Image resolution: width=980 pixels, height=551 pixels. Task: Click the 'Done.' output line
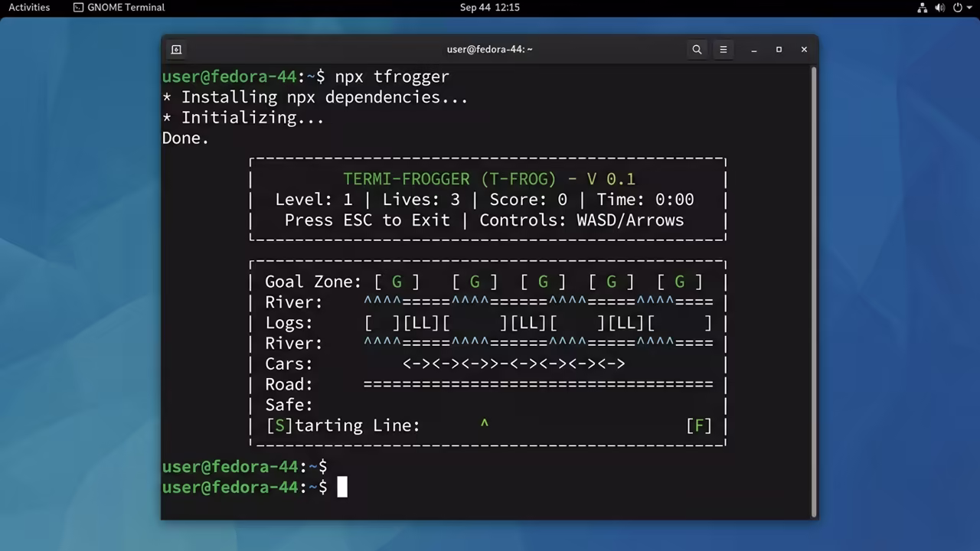[185, 139]
